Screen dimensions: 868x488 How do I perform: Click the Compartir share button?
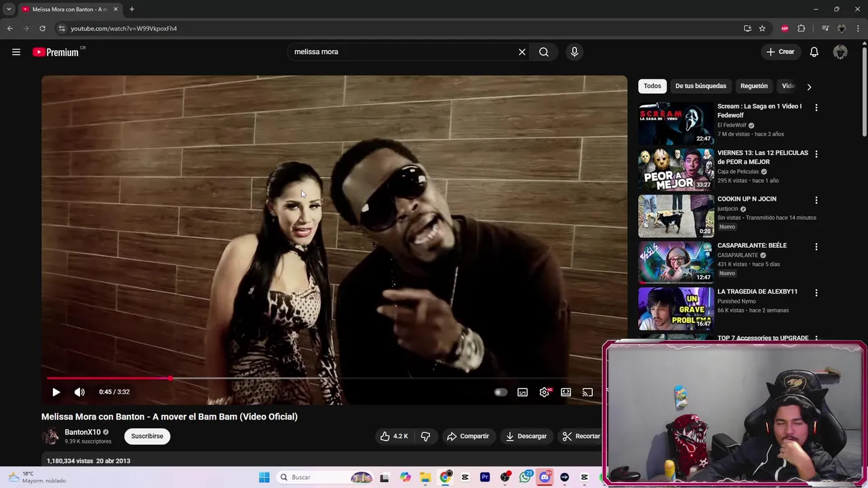click(x=467, y=436)
